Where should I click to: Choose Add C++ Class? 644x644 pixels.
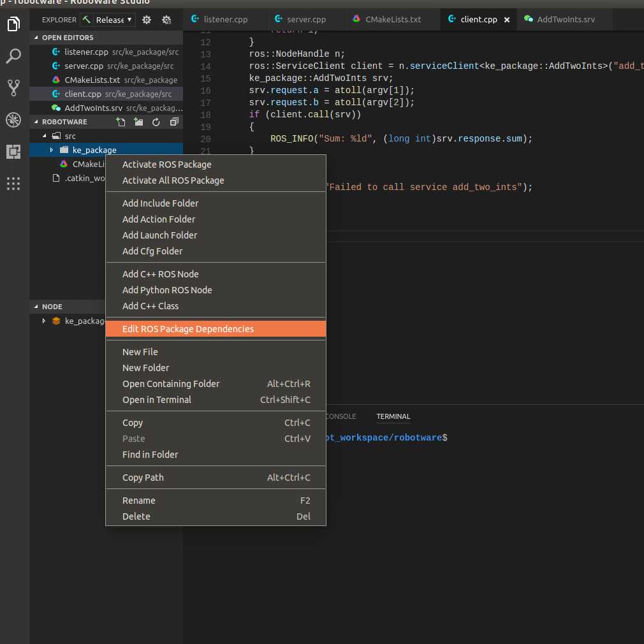pyautogui.click(x=216, y=306)
